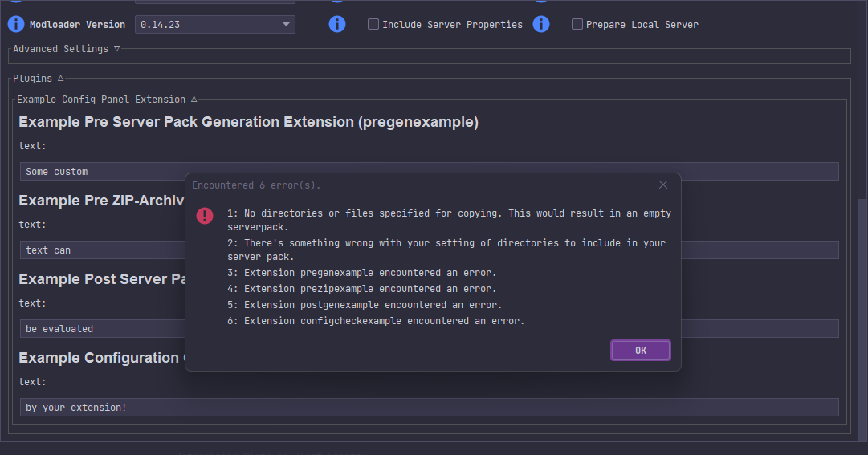Open the Modloader Version 0.14.23 dropdown
The height and width of the screenshot is (455, 868).
click(214, 25)
